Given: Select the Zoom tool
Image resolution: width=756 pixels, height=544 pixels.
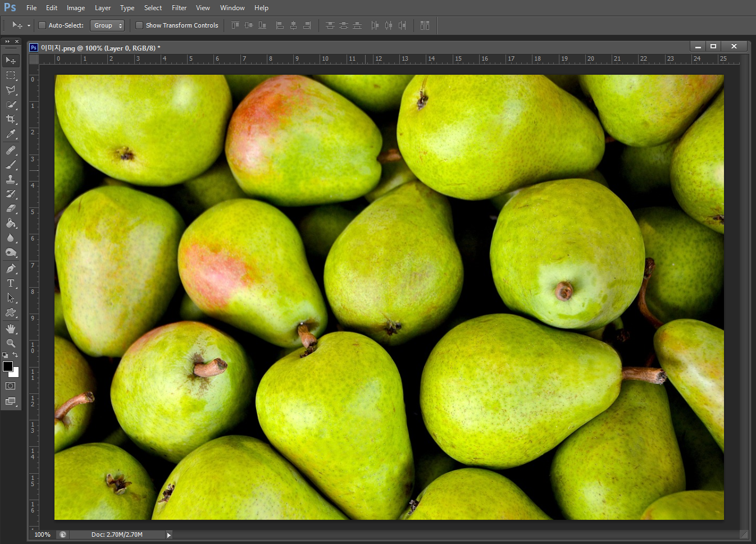Looking at the screenshot, I should pos(11,343).
